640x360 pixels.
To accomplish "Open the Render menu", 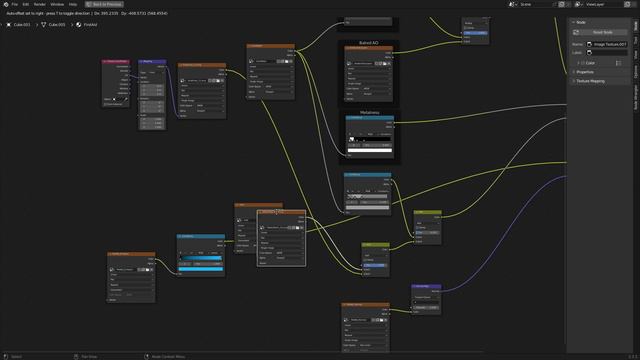I will point(40,4).
